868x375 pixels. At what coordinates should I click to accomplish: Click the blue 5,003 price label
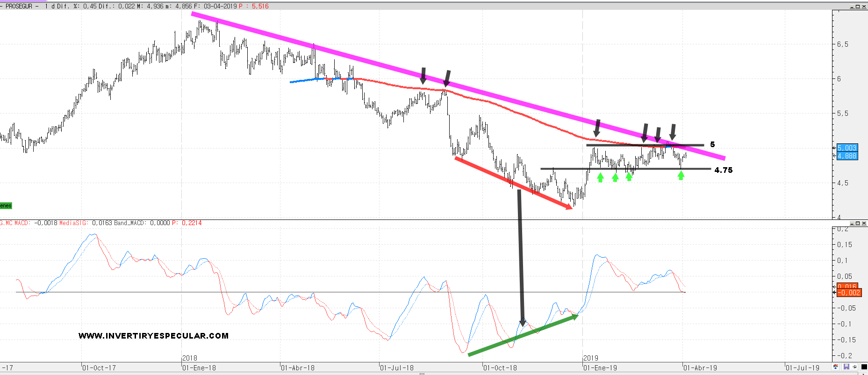tap(847, 148)
